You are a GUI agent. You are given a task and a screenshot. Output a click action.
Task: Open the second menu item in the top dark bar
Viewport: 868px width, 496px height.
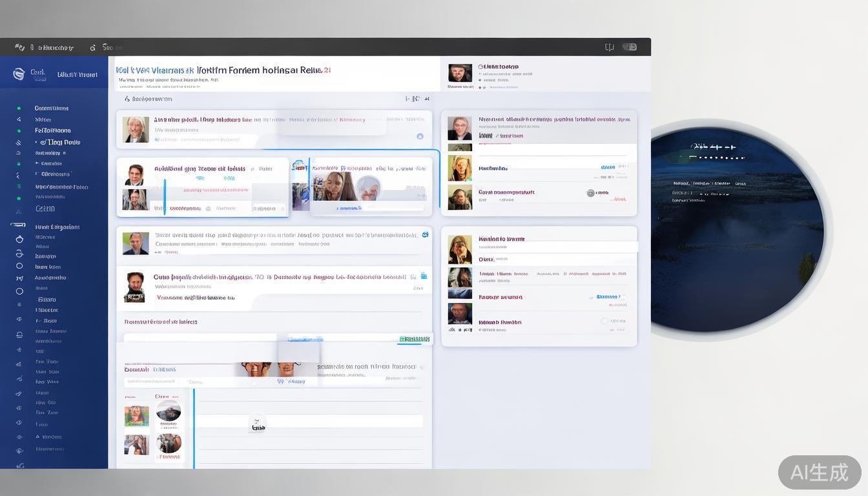(x=107, y=47)
